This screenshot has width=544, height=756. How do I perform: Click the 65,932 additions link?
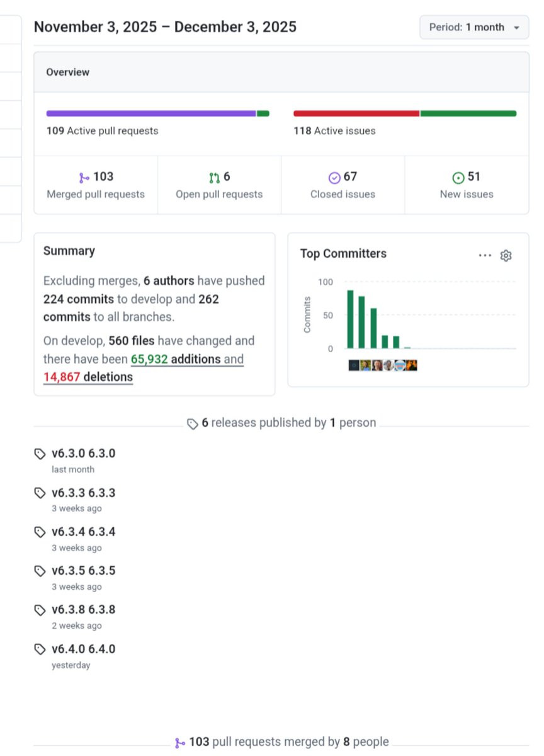pos(176,359)
